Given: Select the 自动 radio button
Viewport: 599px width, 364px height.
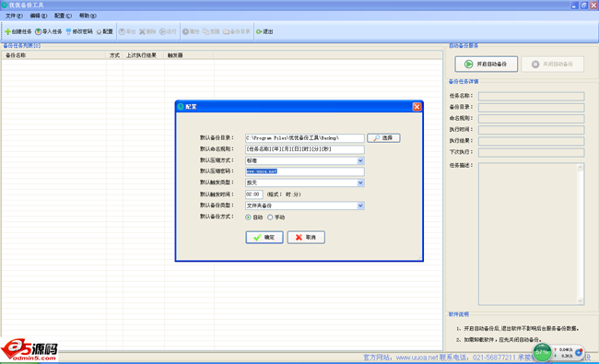Looking at the screenshot, I should pos(248,217).
